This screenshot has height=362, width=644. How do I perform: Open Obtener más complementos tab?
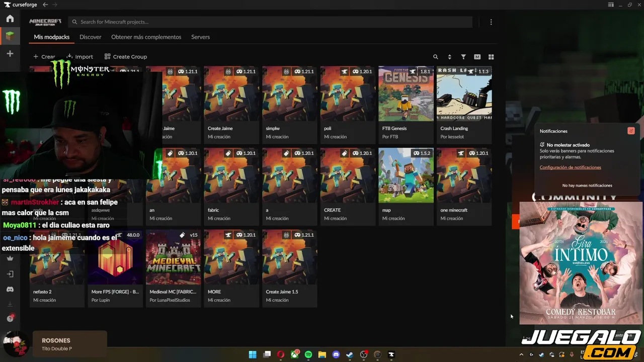146,37
